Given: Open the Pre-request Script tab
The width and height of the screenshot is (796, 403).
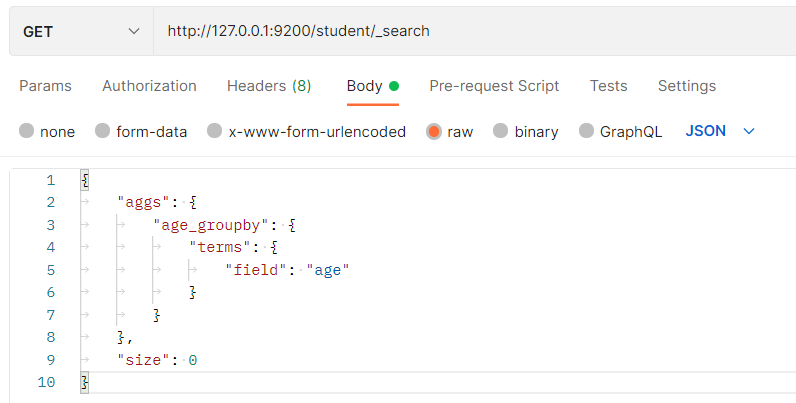Looking at the screenshot, I should pos(494,86).
